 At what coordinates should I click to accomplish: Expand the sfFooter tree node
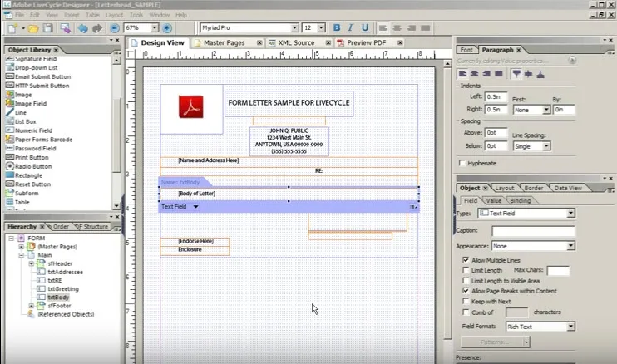click(x=32, y=306)
